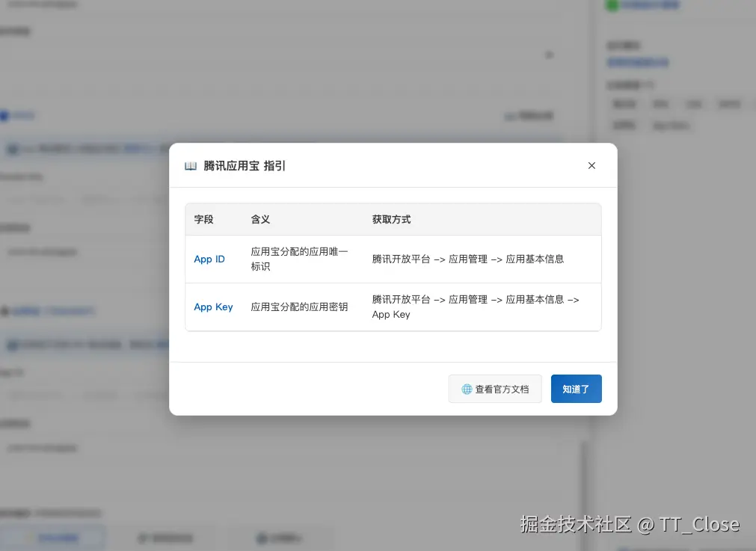Open 查看官方文档 official docs button
This screenshot has width=756, height=551.
(495, 389)
